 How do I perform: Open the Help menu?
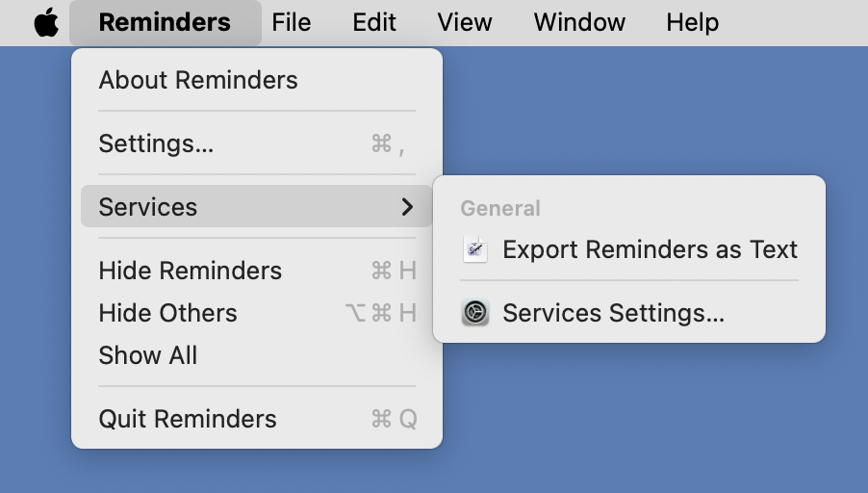pyautogui.click(x=692, y=22)
